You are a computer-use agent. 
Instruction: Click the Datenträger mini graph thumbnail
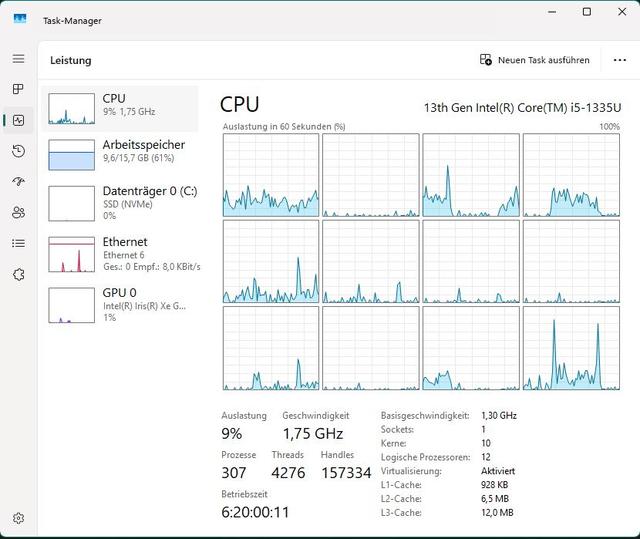pyautogui.click(x=71, y=204)
